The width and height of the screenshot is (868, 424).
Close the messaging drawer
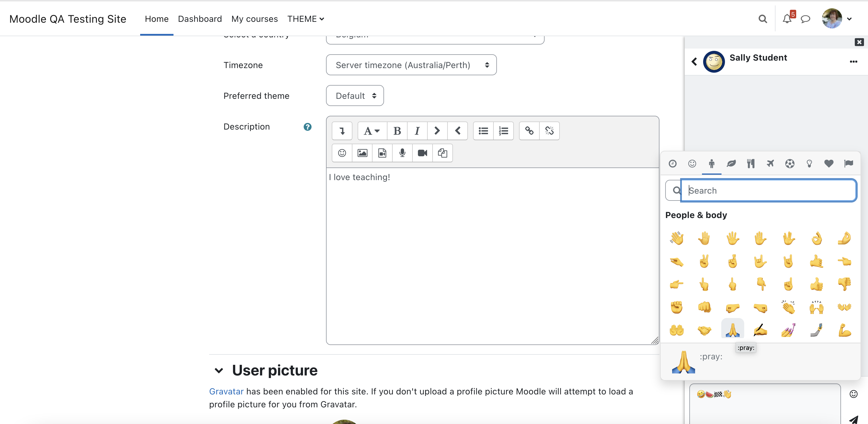859,42
